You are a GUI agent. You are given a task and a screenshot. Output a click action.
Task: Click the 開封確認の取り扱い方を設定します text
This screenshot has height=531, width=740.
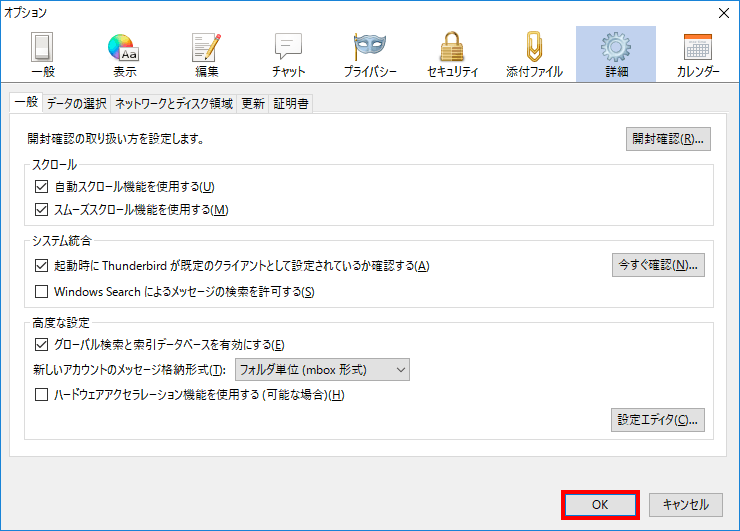[116, 139]
